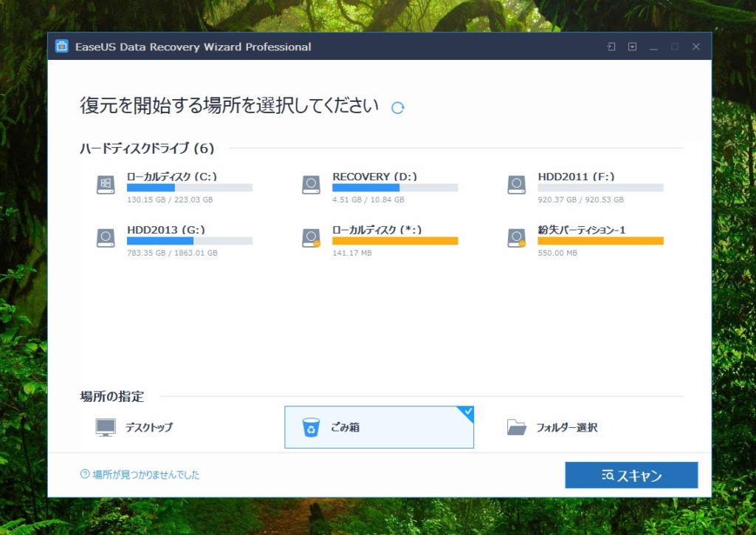Click the ハードディスクドライブ (6) section header
The image size is (756, 535).
pos(147,148)
